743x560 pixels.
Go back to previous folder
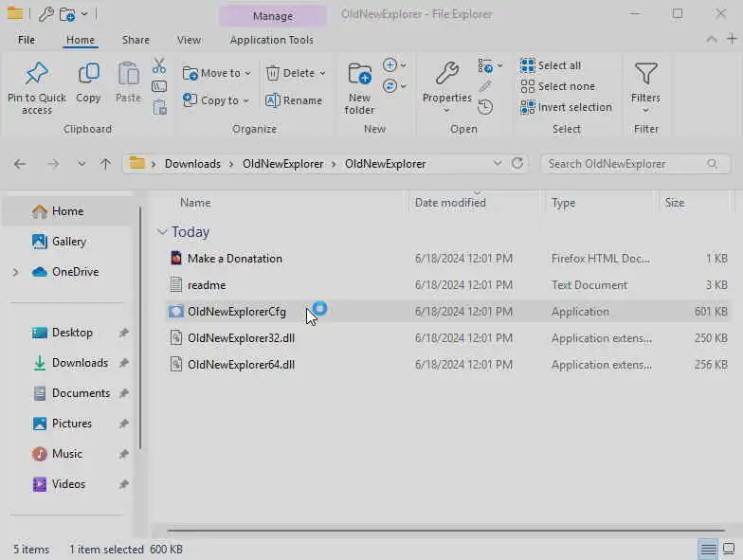coord(19,164)
